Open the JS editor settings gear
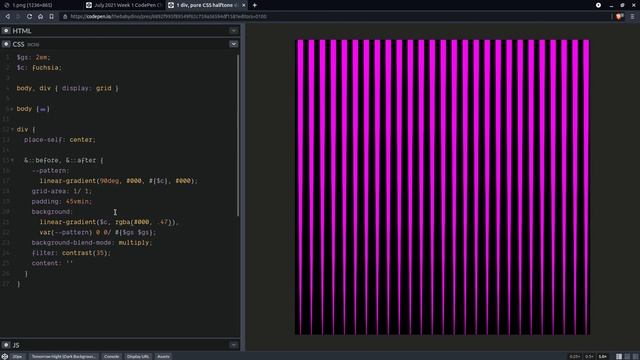The image size is (640, 360). (x=6, y=345)
